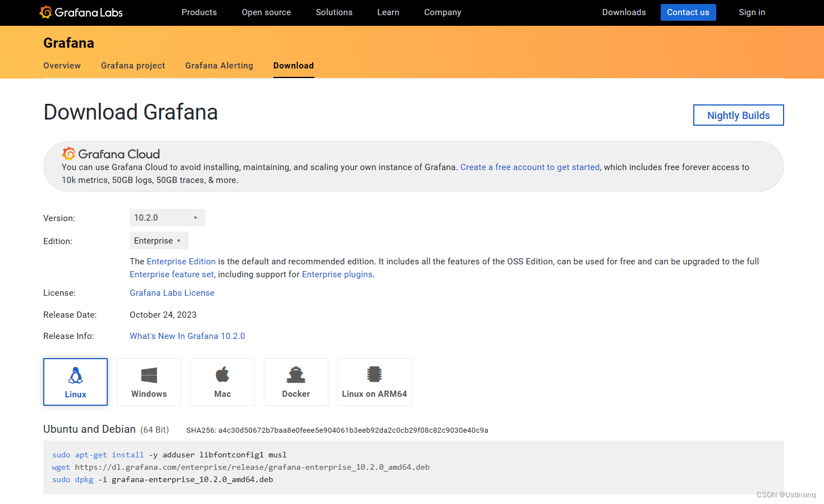Click Sign in link
The height and width of the screenshot is (504, 824).
(752, 12)
